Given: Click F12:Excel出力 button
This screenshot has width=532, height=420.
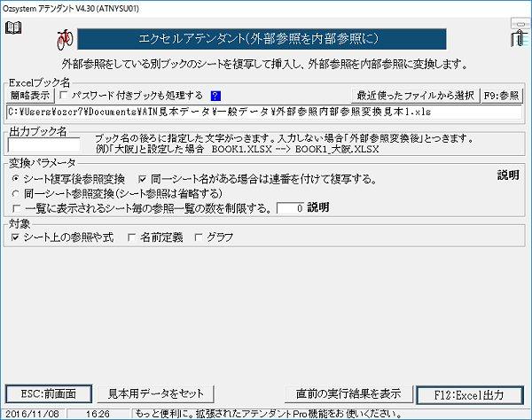Looking at the screenshot, I should point(471,393).
